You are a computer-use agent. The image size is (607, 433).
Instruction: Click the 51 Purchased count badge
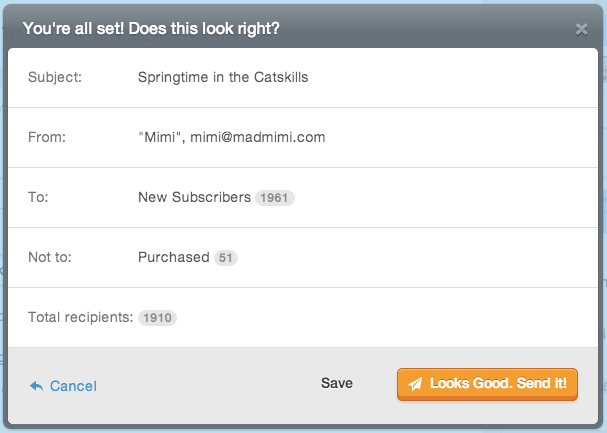tap(226, 258)
